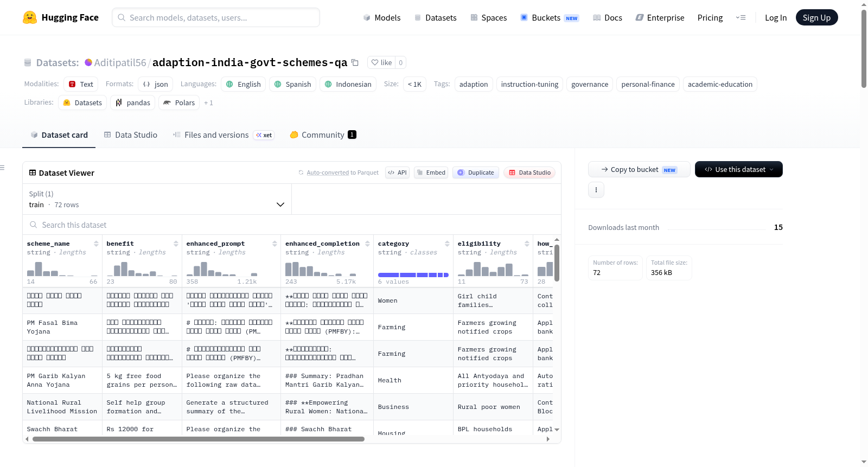Sort by eligibility column arrows
The width and height of the screenshot is (868, 467).
coord(527,244)
